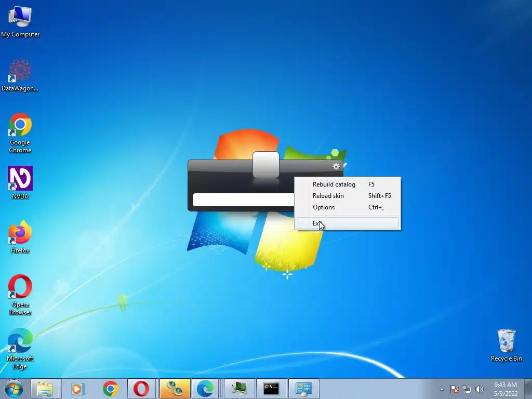
Task: Open the volume speaker tray icon
Action: (x=480, y=389)
